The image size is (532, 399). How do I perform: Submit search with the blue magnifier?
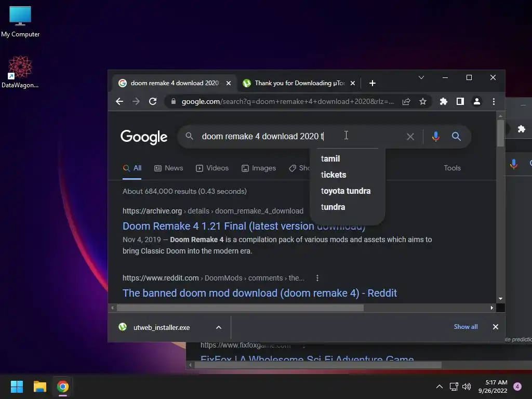tap(456, 137)
